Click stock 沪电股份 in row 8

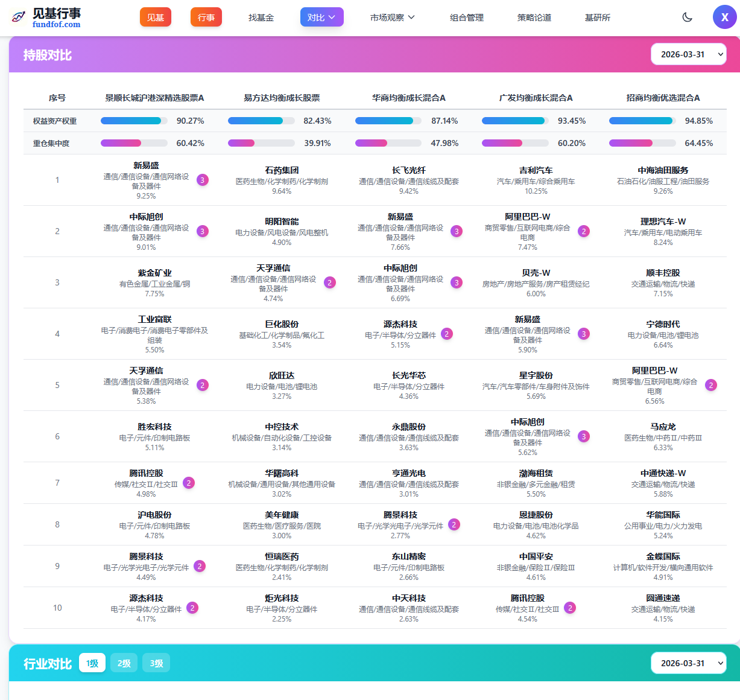[x=154, y=515]
